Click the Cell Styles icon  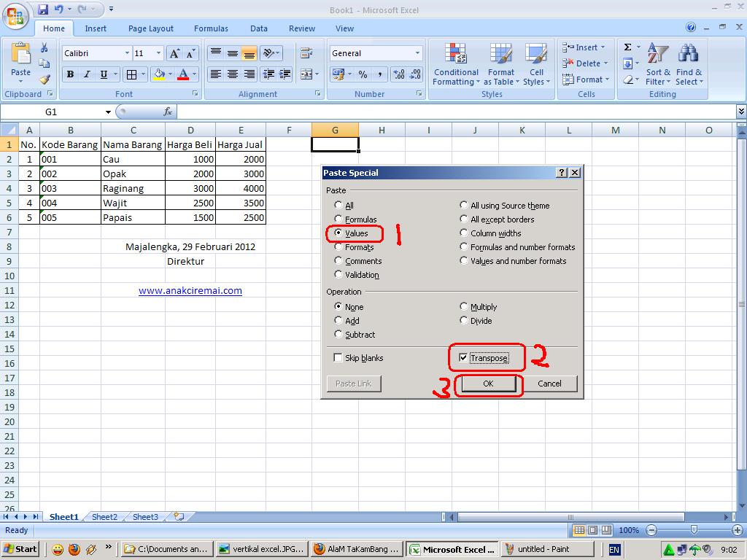[x=536, y=53]
